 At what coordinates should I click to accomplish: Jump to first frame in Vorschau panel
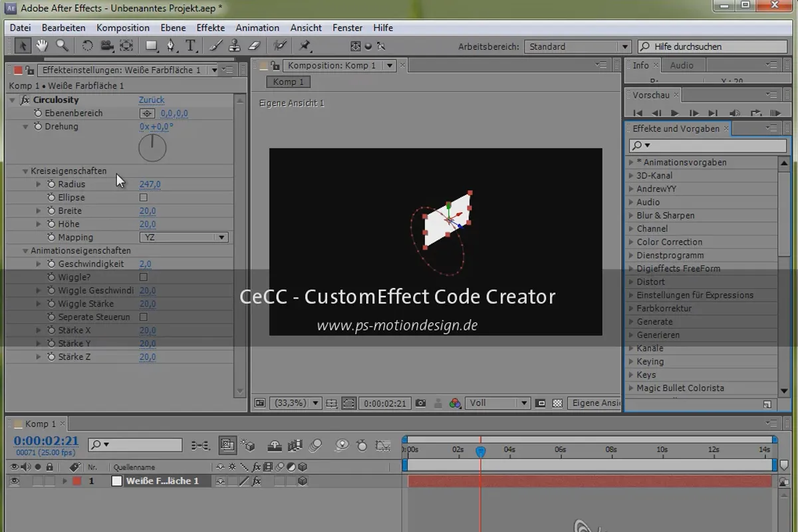coord(638,113)
